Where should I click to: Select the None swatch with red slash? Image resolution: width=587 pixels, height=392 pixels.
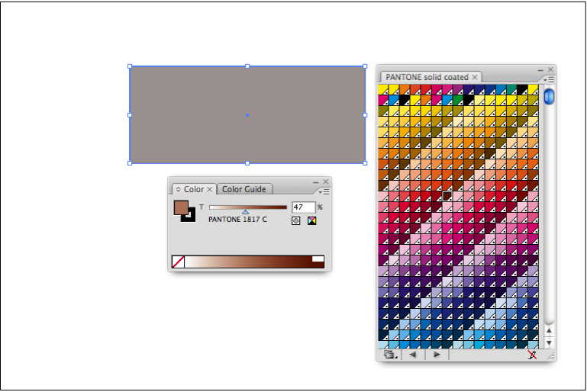178,262
